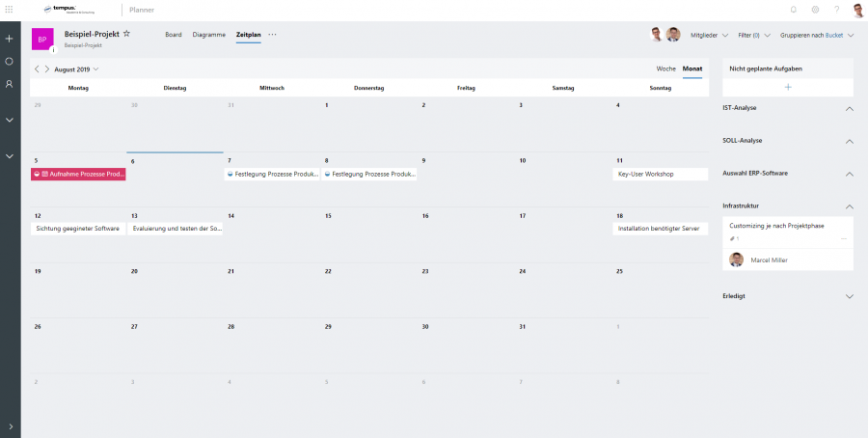The image size is (868, 438).
Task: Open the user profile picture in the header
Action: [x=858, y=10]
